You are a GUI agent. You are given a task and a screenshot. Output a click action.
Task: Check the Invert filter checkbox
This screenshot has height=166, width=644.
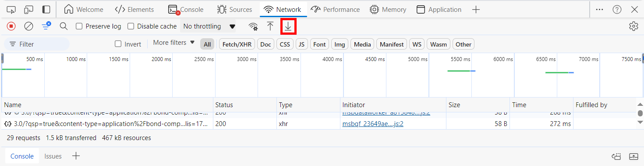(118, 44)
